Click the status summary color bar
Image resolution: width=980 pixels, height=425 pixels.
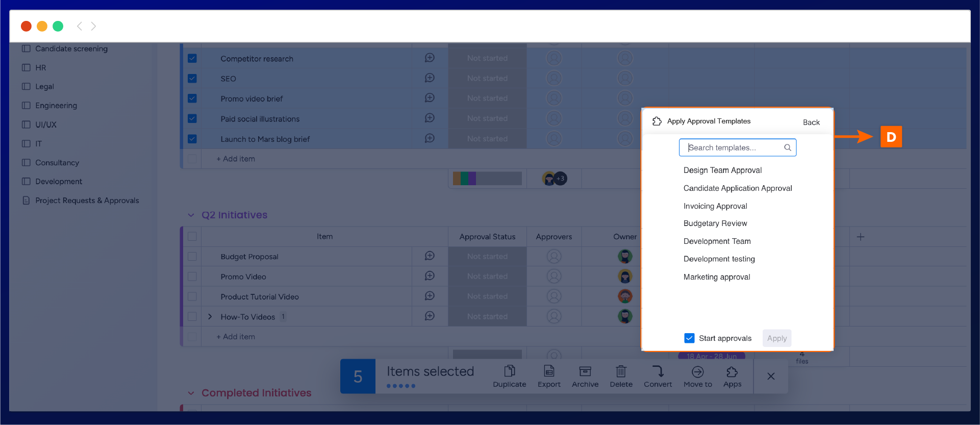pyautogui.click(x=487, y=179)
